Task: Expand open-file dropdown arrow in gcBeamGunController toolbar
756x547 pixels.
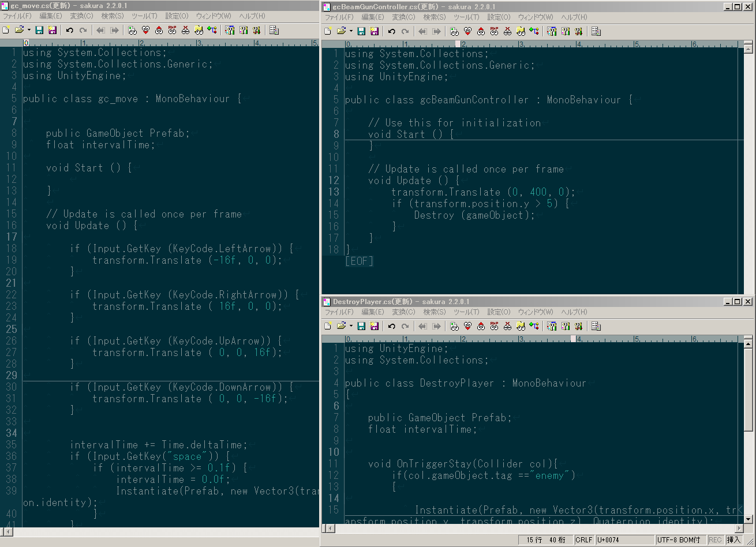Action: pyautogui.click(x=351, y=31)
